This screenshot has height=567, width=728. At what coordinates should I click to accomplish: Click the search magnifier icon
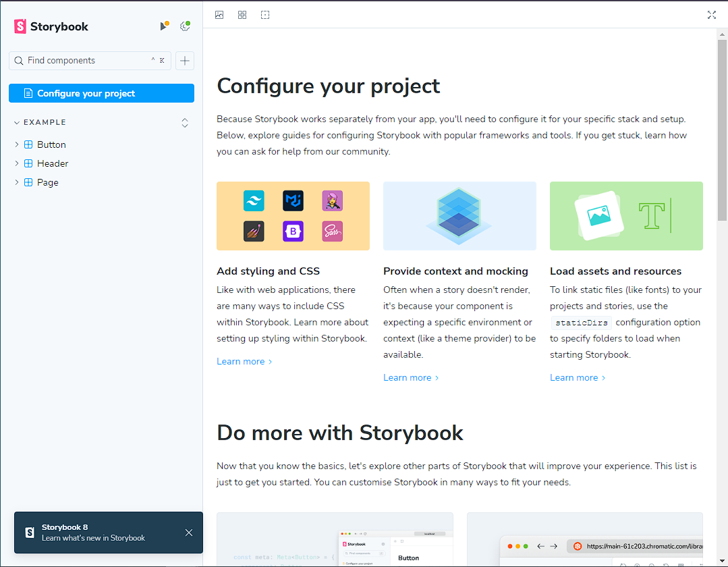tap(19, 61)
